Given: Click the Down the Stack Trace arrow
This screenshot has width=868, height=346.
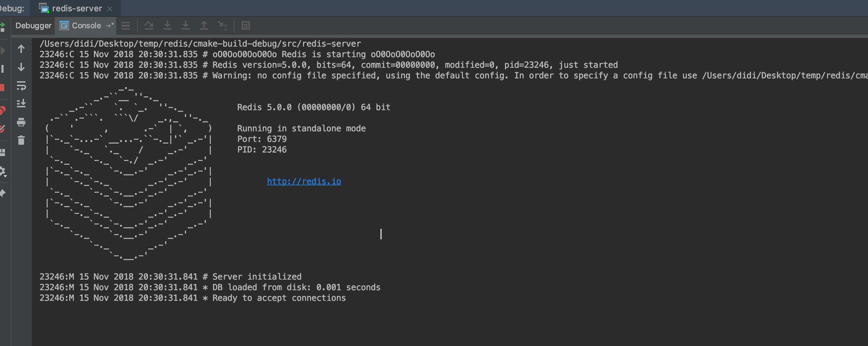Looking at the screenshot, I should tap(21, 67).
